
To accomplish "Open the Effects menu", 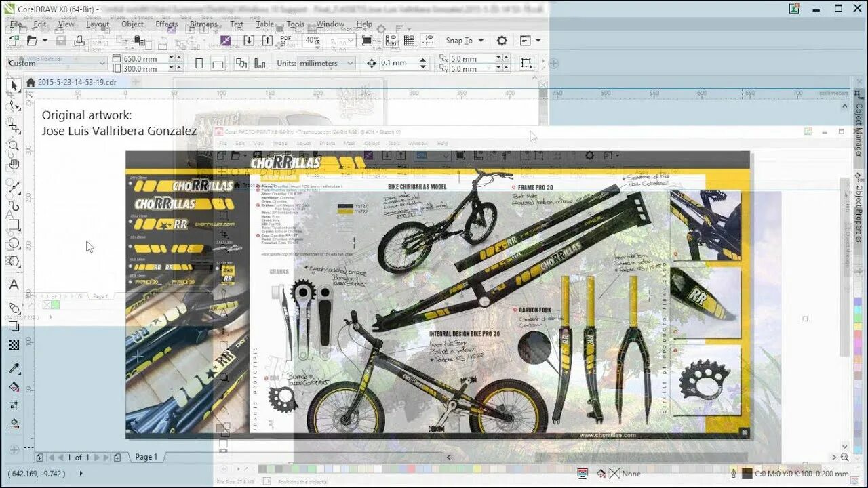I will pyautogui.click(x=166, y=24).
